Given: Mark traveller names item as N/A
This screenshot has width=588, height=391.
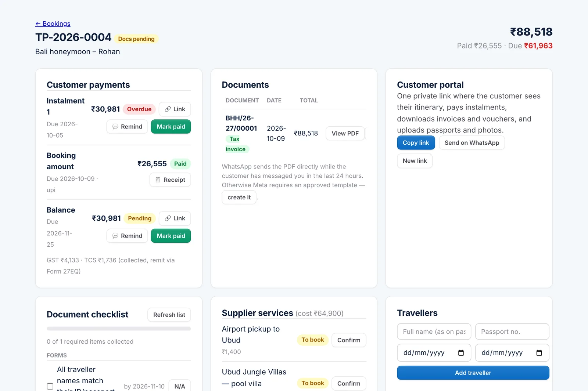Looking at the screenshot, I should pos(180,386).
